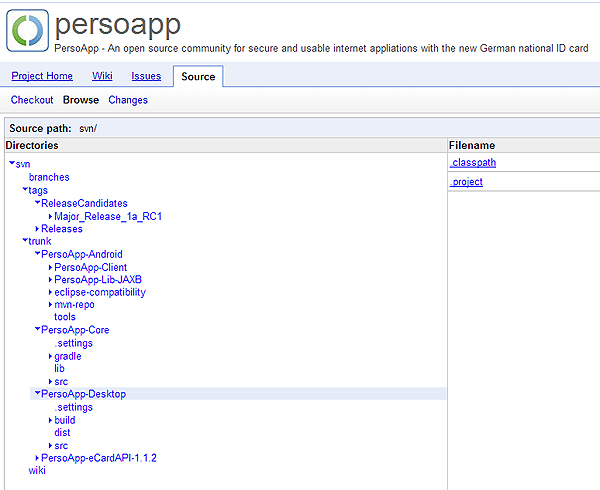Image resolution: width=600 pixels, height=490 pixels.
Task: Click the persoapp project logo icon
Action: pos(28,30)
